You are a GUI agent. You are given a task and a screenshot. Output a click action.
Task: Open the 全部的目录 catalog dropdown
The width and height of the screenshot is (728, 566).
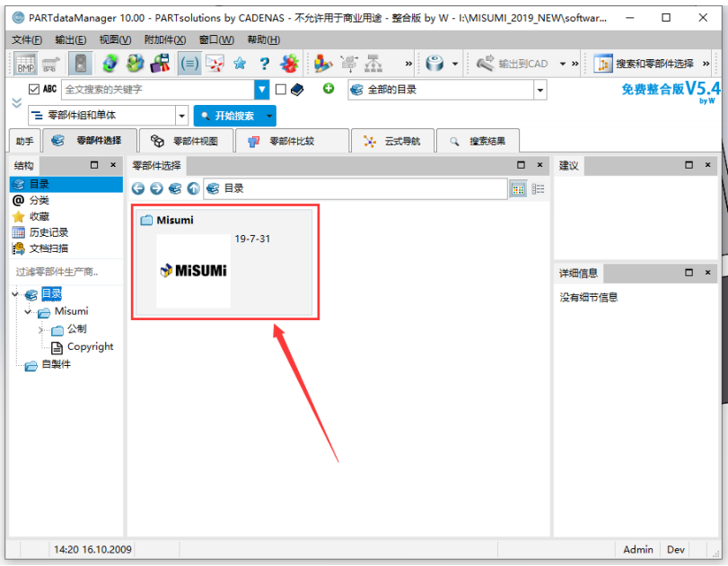pos(539,90)
